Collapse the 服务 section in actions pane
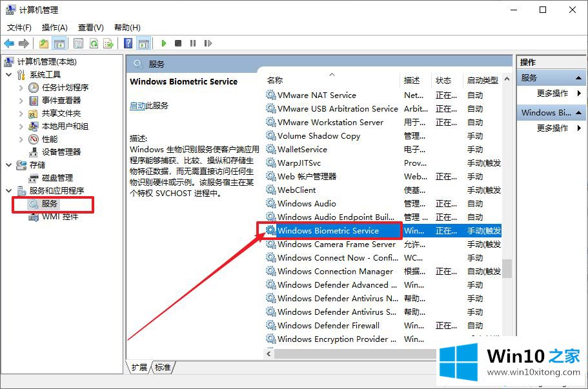Image resolution: width=588 pixels, height=389 pixels. coord(578,78)
